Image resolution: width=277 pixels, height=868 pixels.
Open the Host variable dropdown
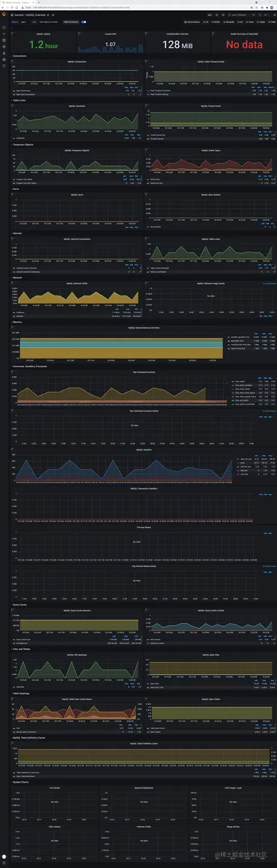click(x=49, y=21)
